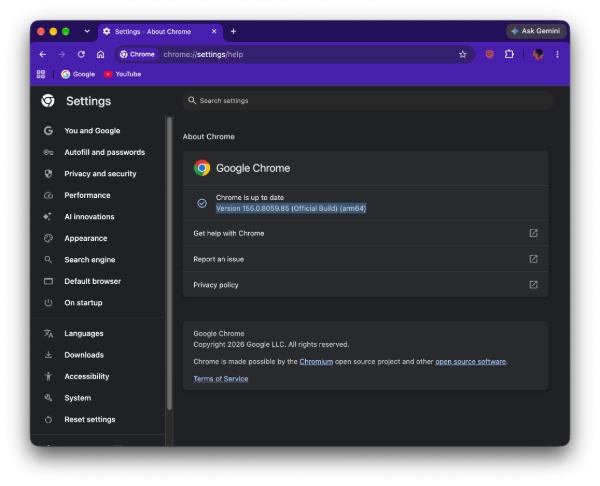Screen dimensions: 600x486
Task: Open the YouTube bookmark
Action: tap(123, 74)
